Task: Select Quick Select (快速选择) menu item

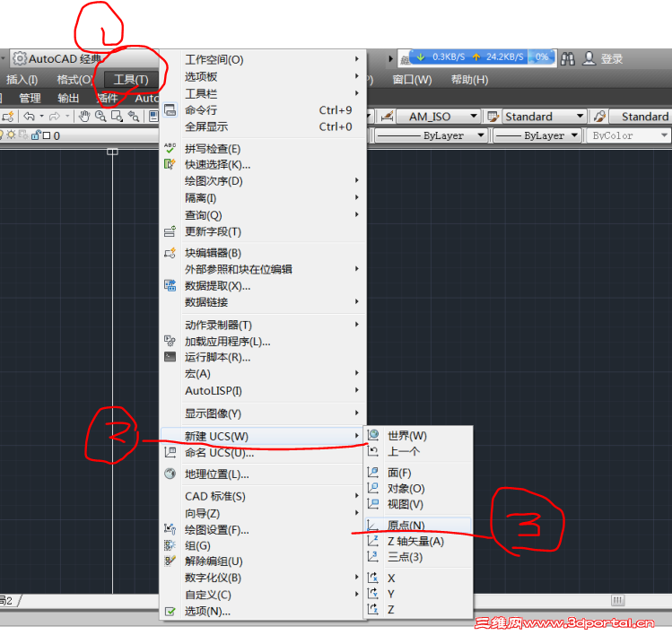Action: coord(263,164)
